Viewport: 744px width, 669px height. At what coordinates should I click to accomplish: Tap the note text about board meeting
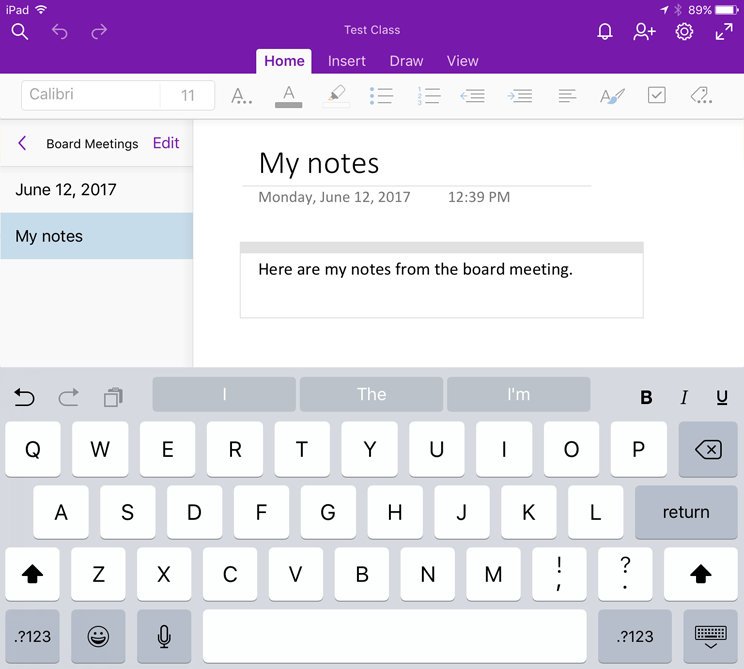pyautogui.click(x=415, y=269)
